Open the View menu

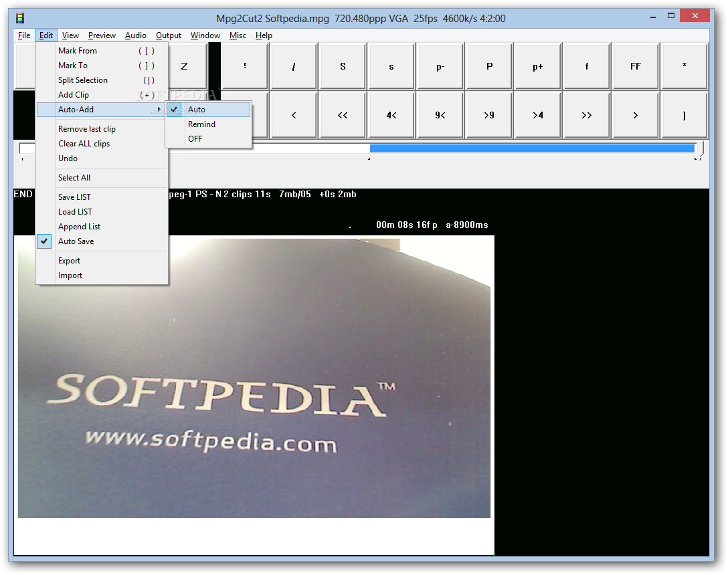click(x=70, y=35)
